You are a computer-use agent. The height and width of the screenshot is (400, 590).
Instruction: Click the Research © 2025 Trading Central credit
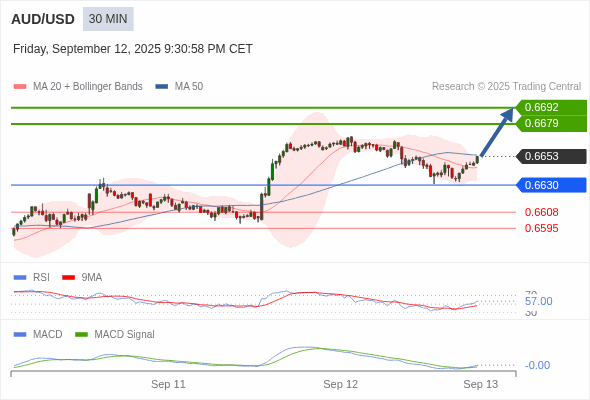coord(506,87)
